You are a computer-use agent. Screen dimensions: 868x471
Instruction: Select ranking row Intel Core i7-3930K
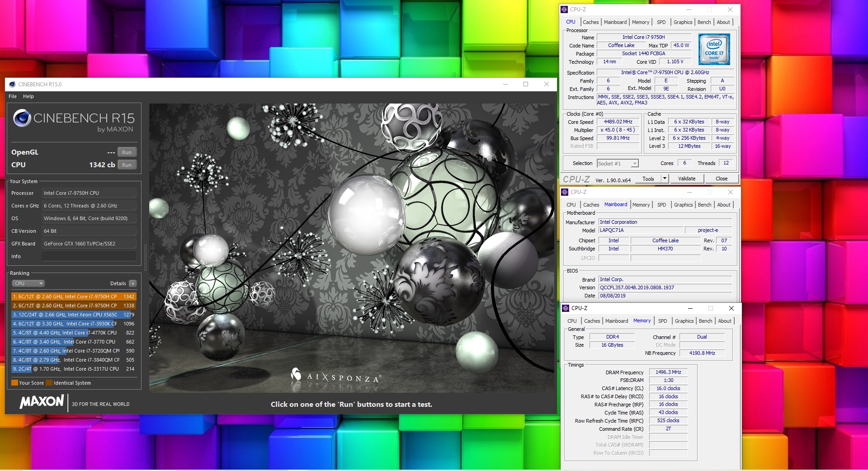click(74, 324)
